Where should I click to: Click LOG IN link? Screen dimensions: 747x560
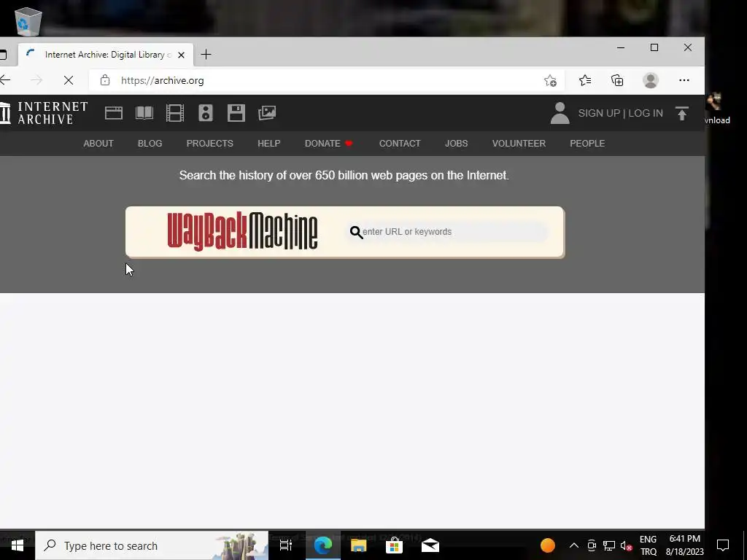[x=646, y=113]
